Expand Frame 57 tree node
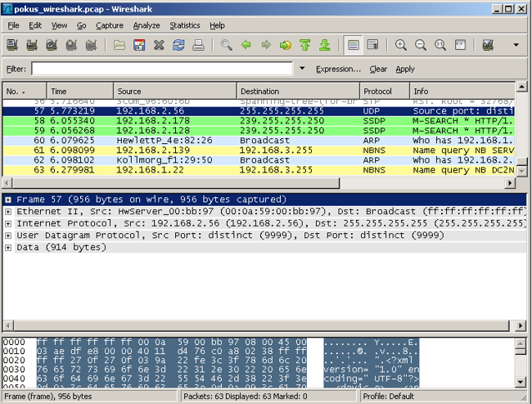The height and width of the screenshot is (404, 532). pyautogui.click(x=8, y=200)
